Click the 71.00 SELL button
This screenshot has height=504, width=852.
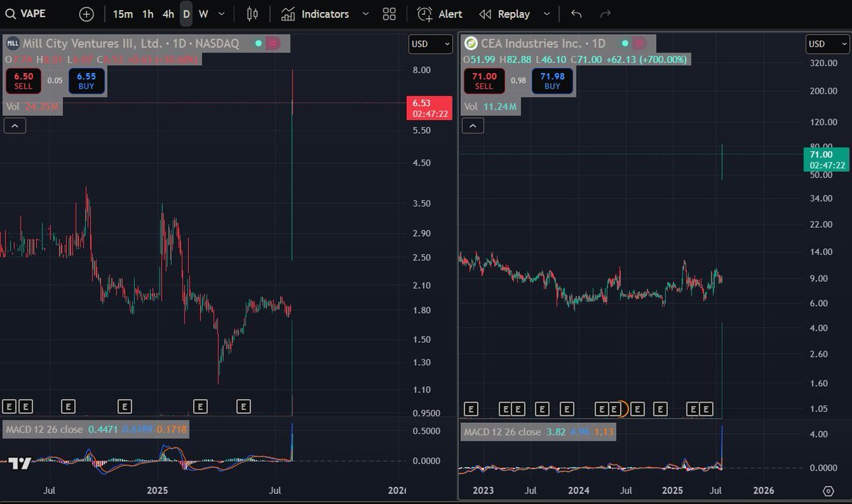pyautogui.click(x=484, y=80)
